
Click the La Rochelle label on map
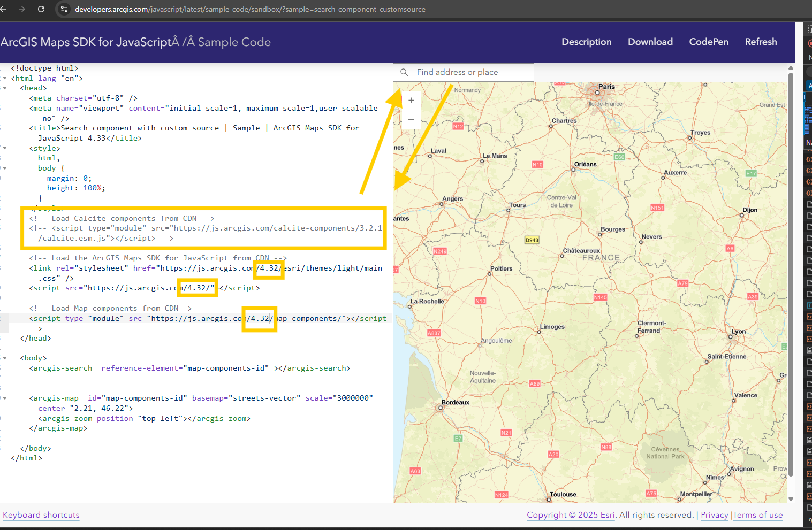pos(427,302)
